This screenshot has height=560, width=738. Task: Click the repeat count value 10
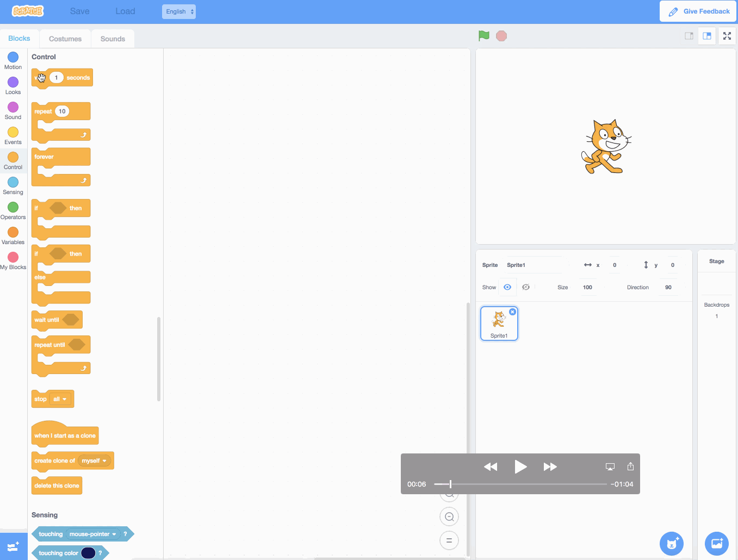[62, 111]
